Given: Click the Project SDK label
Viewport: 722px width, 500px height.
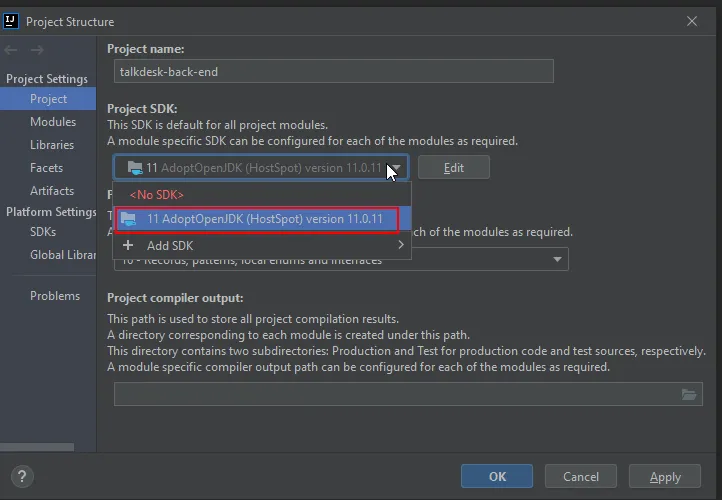Looking at the screenshot, I should click(x=142, y=109).
